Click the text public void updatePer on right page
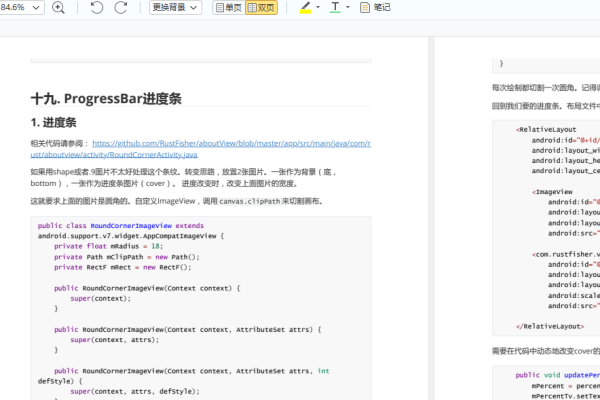 click(558, 375)
